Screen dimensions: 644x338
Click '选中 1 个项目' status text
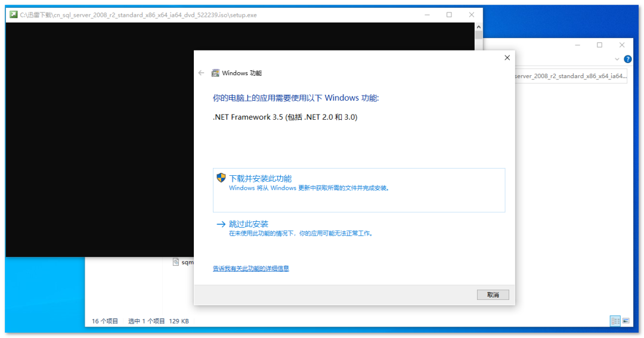[146, 321]
